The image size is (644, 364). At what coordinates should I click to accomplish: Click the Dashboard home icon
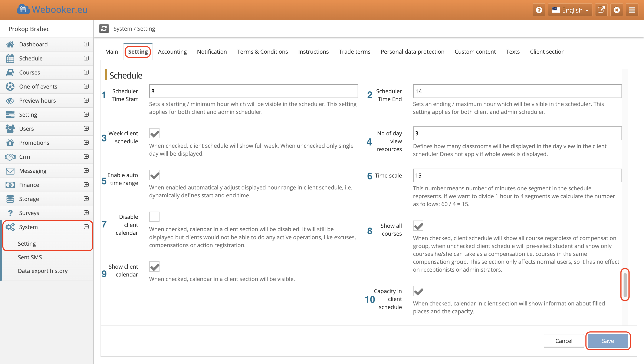coord(10,44)
